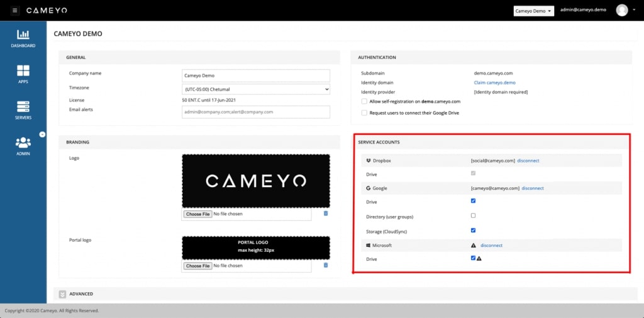This screenshot has height=318, width=644.
Task: Choose File for the Portal logo
Action: 197,266
